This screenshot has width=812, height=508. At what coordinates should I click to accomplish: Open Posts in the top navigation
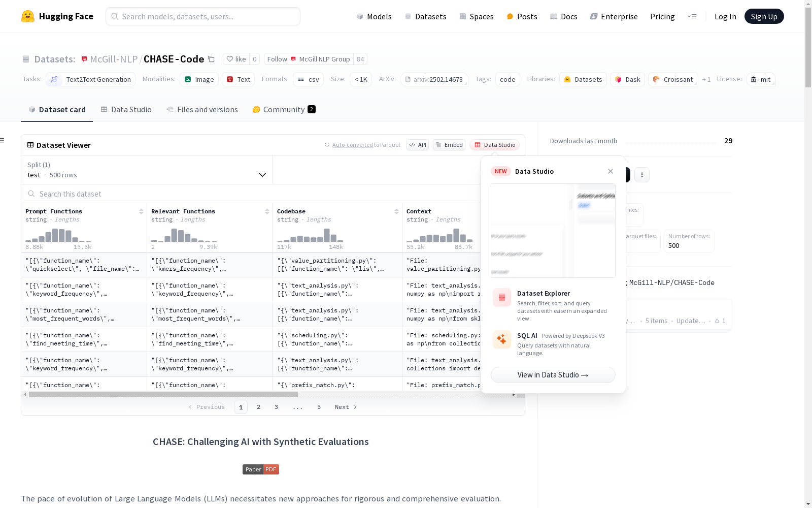[522, 16]
